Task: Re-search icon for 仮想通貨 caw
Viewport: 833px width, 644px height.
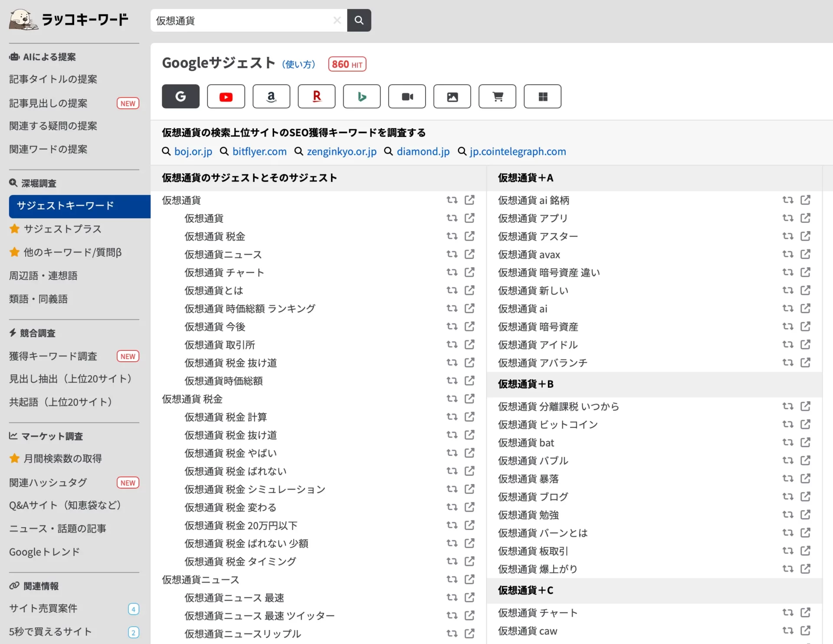Action: 787,631
